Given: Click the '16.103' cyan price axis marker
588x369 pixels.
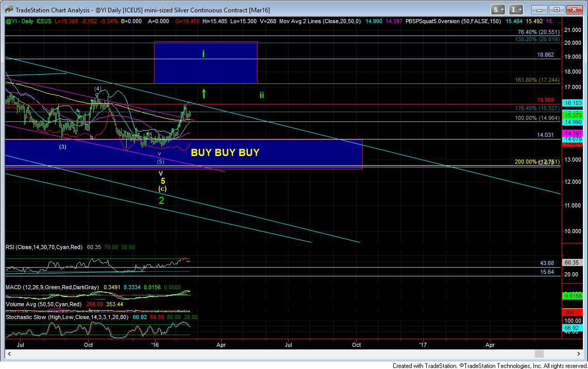Looking at the screenshot, I should [573, 103].
